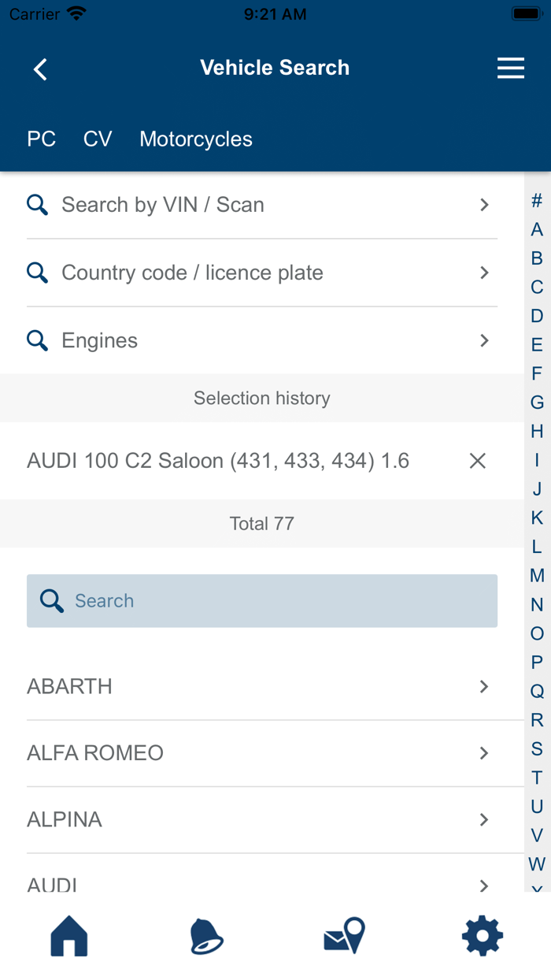Open settings gear icon
The image size is (551, 980).
[x=482, y=937]
